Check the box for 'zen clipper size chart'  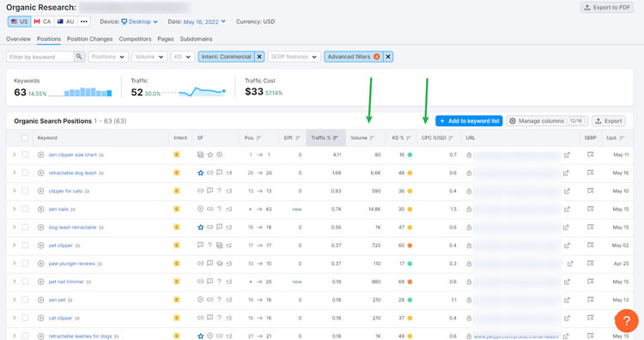(25, 155)
